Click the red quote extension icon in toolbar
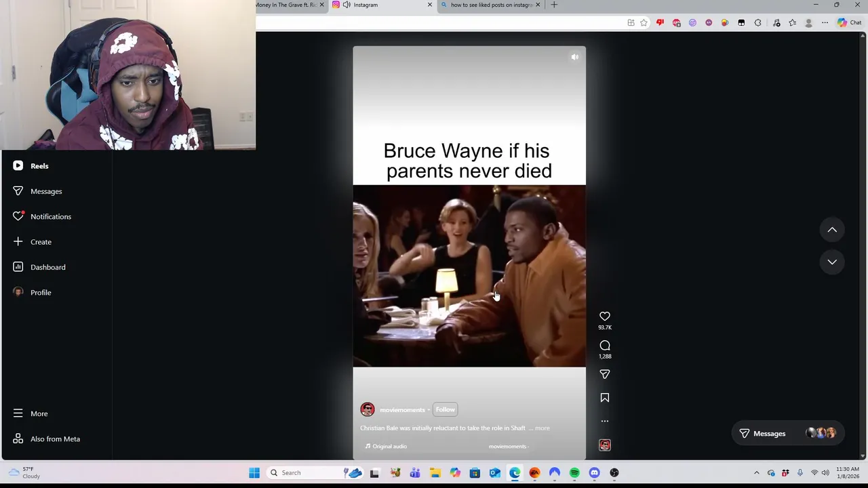868x488 pixels. click(660, 22)
